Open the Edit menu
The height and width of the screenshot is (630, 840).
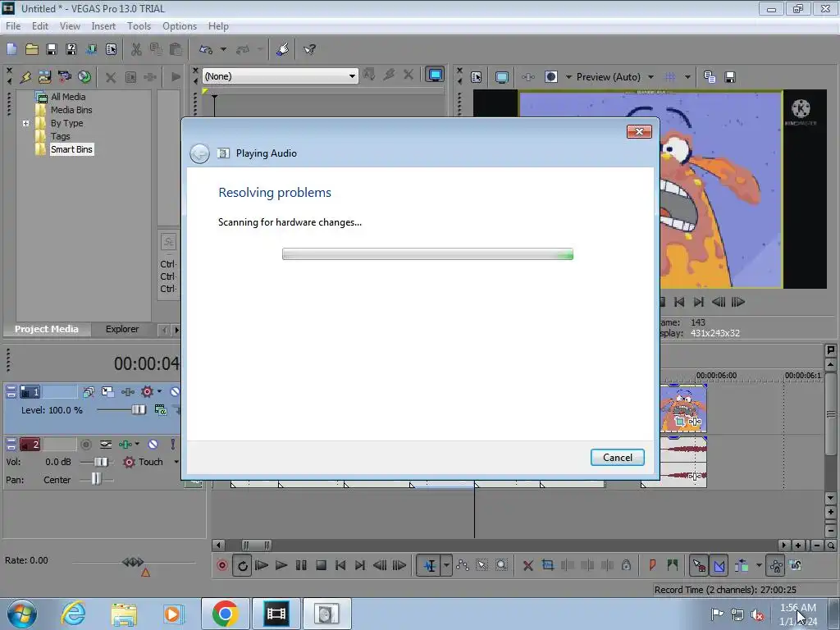click(x=39, y=25)
